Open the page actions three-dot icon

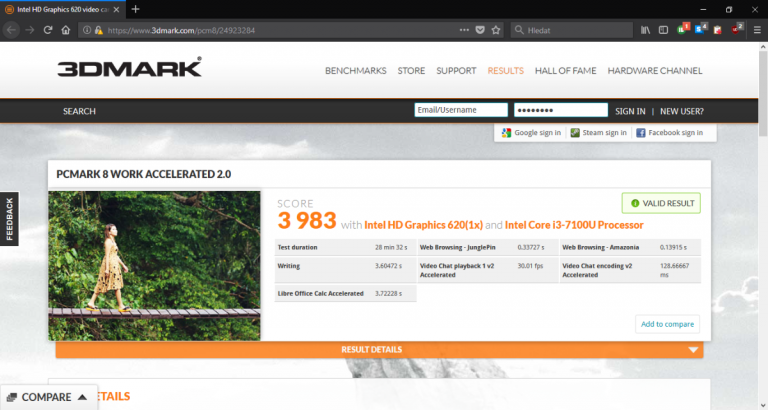pyautogui.click(x=464, y=30)
